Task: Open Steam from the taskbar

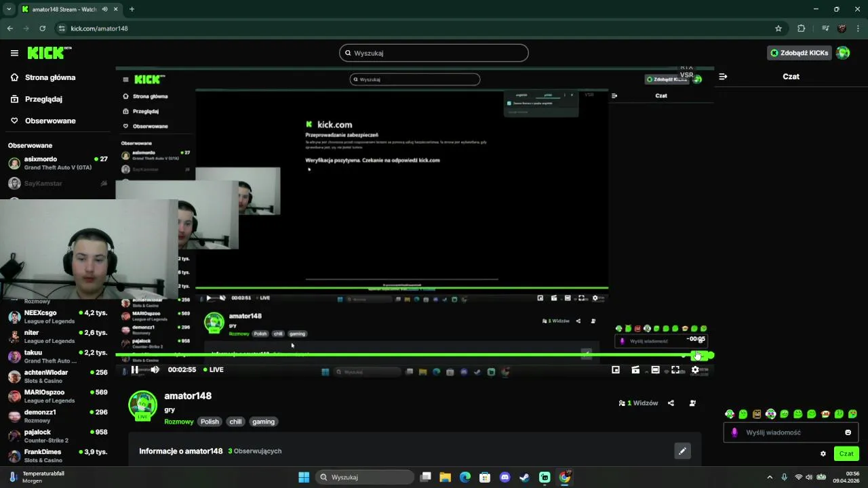Action: (524, 477)
